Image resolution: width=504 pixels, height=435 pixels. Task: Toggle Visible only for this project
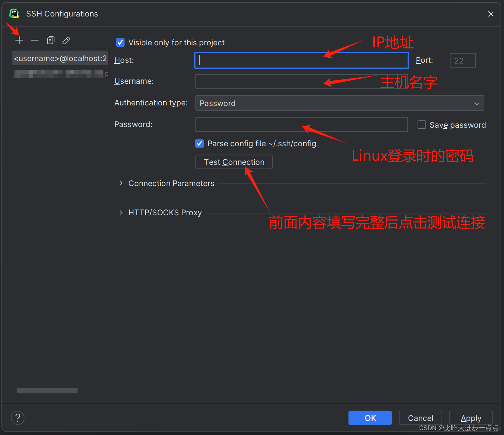click(120, 42)
